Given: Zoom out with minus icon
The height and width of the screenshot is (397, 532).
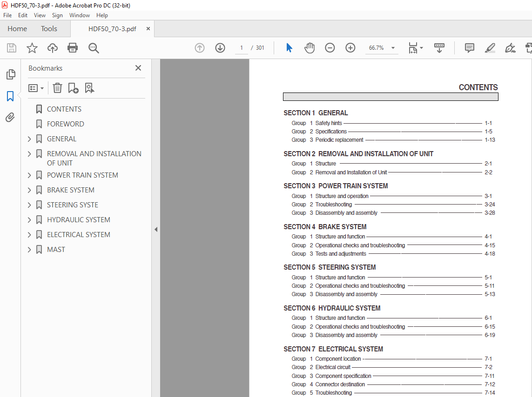Looking at the screenshot, I should coord(330,48).
